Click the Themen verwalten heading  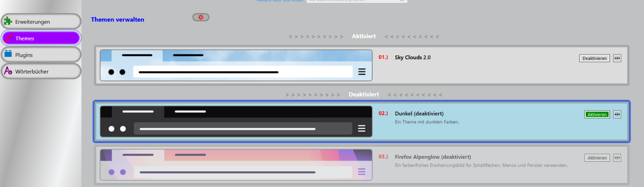pos(117,19)
